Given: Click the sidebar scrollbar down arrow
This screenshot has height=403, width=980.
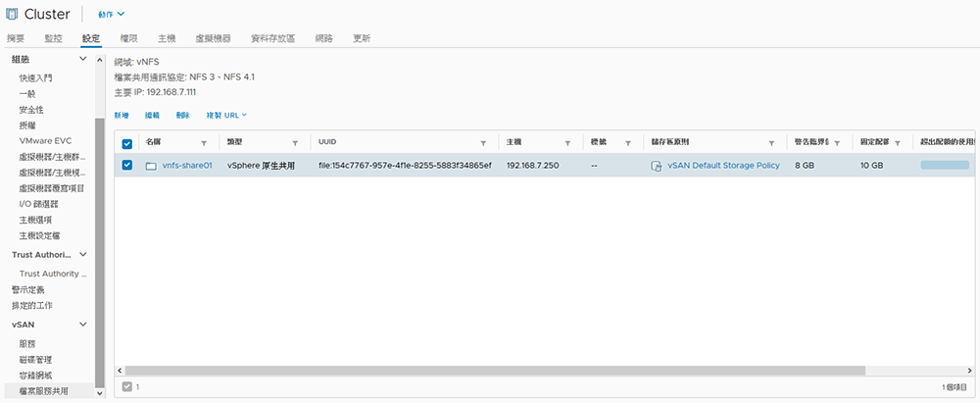Looking at the screenshot, I should tap(100, 393).
